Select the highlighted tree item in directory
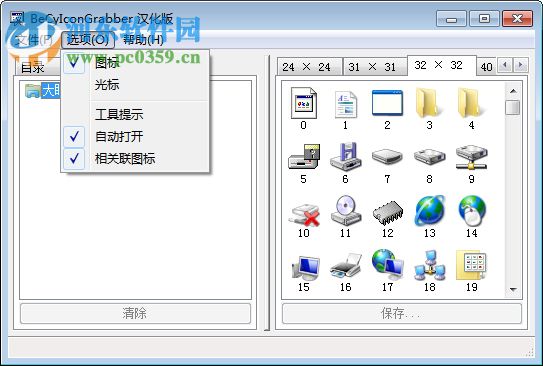 coord(51,91)
